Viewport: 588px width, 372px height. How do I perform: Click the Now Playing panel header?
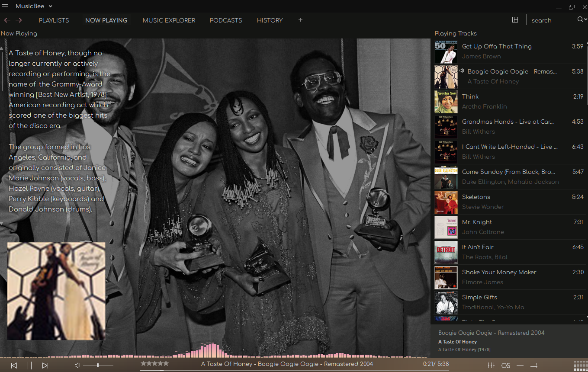(x=19, y=33)
